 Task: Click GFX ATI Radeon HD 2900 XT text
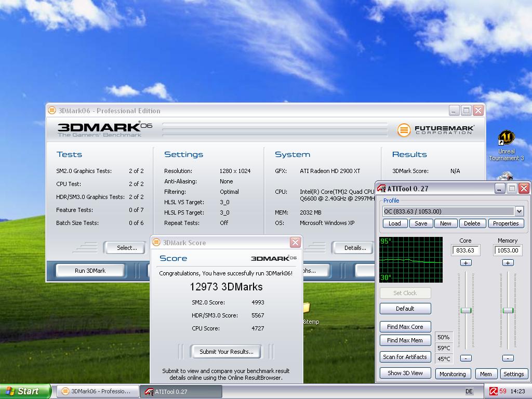pos(330,171)
